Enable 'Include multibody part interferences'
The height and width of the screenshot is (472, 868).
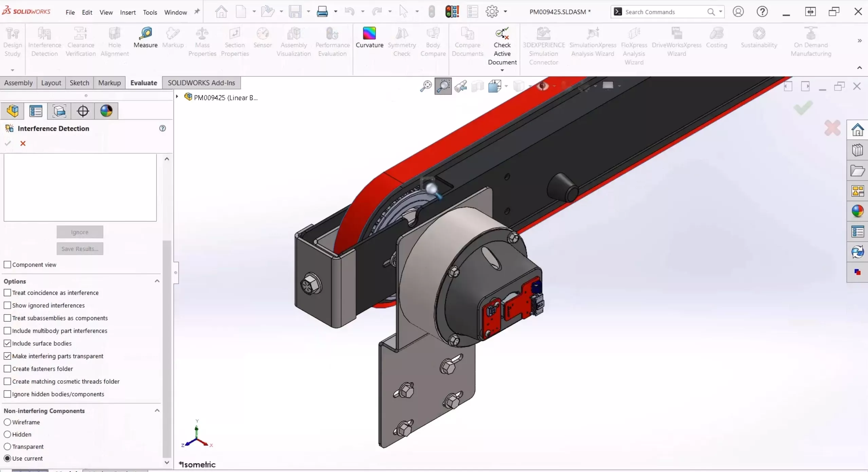[7, 330]
